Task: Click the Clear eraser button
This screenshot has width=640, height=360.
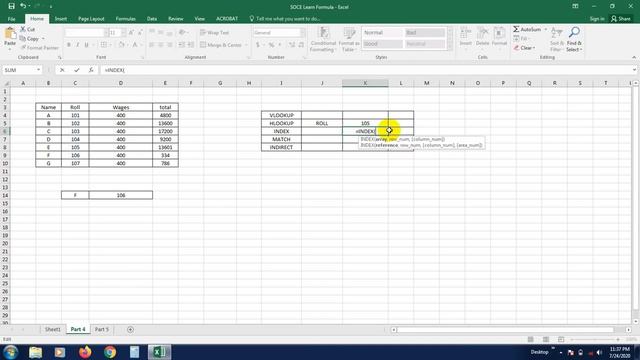Action: click(x=524, y=48)
